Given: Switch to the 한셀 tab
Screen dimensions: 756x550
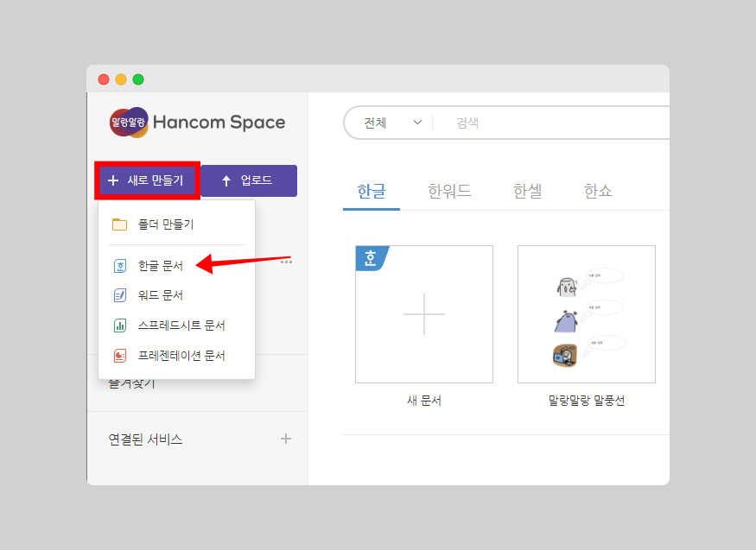Looking at the screenshot, I should 527,192.
